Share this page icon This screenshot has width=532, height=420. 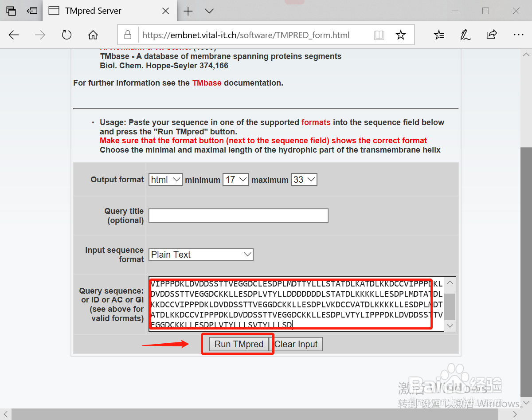pos(492,35)
